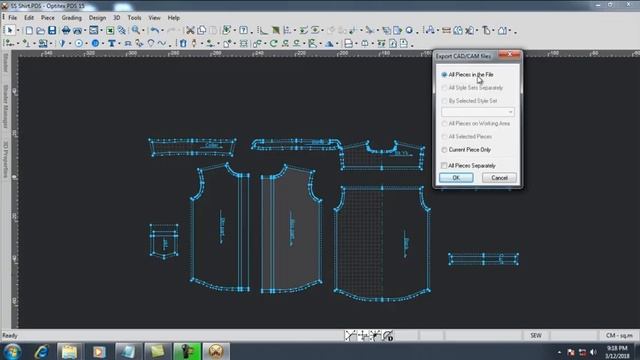This screenshot has height=360, width=640.
Task: Open the View menu
Action: click(154, 18)
